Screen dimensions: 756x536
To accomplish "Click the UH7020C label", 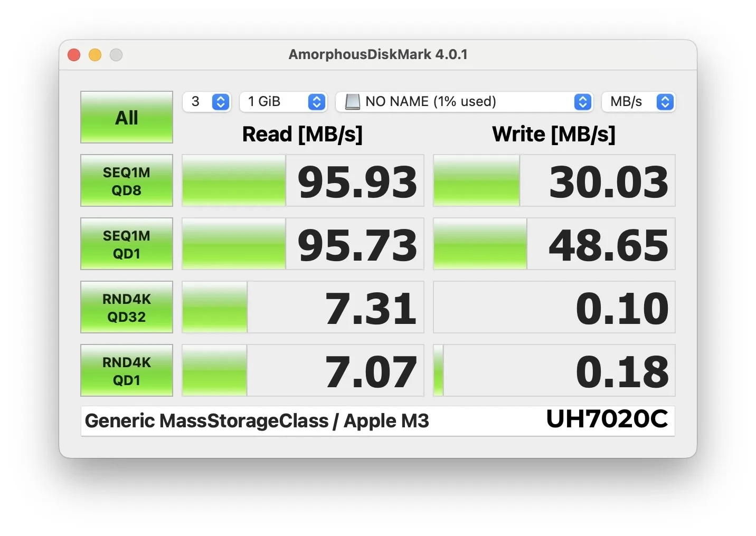I will pos(607,419).
